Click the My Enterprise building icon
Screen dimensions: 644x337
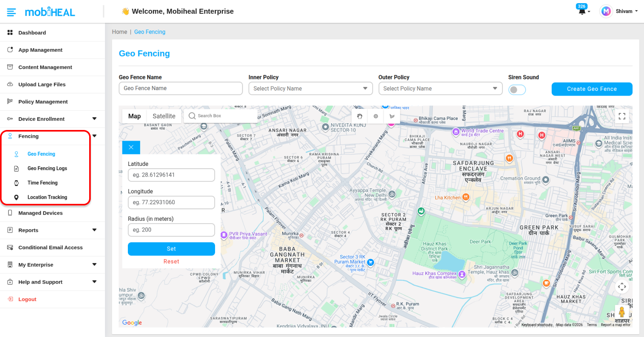pyautogui.click(x=10, y=265)
